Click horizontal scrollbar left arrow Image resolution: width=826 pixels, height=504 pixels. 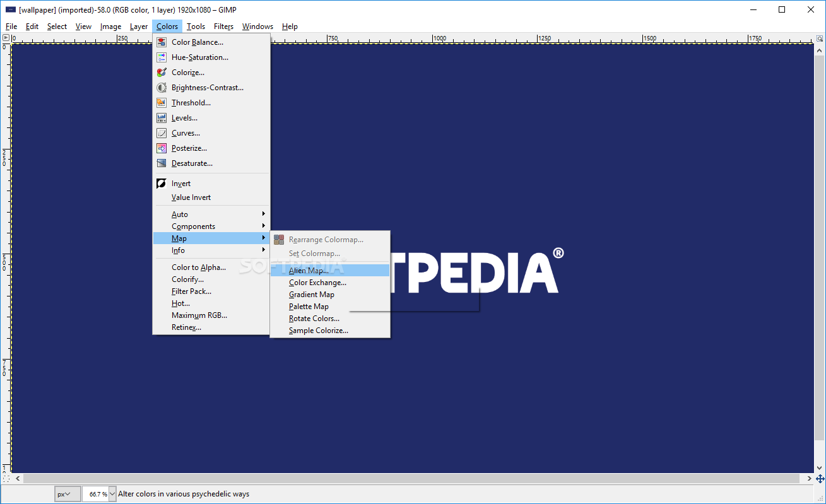pos(17,479)
